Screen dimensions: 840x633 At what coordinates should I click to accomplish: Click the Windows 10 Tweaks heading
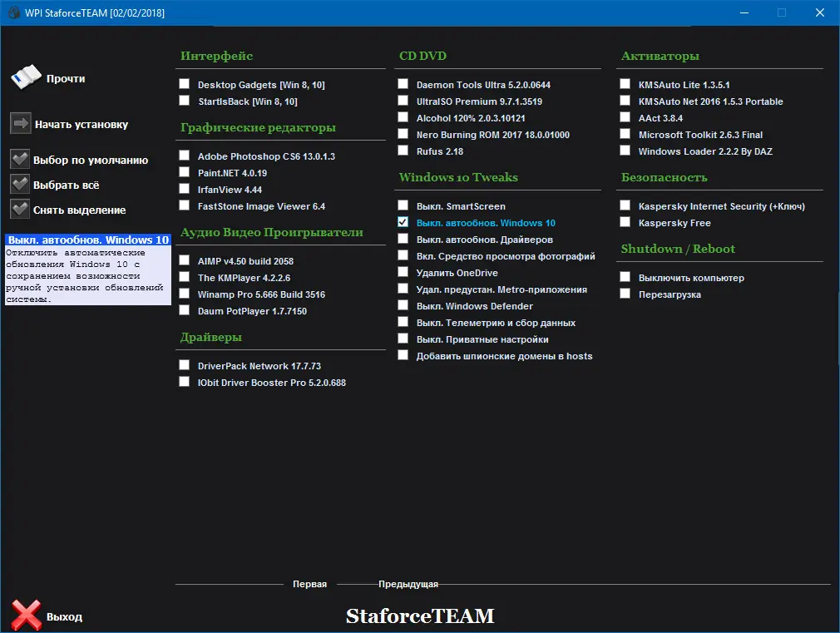tap(458, 177)
